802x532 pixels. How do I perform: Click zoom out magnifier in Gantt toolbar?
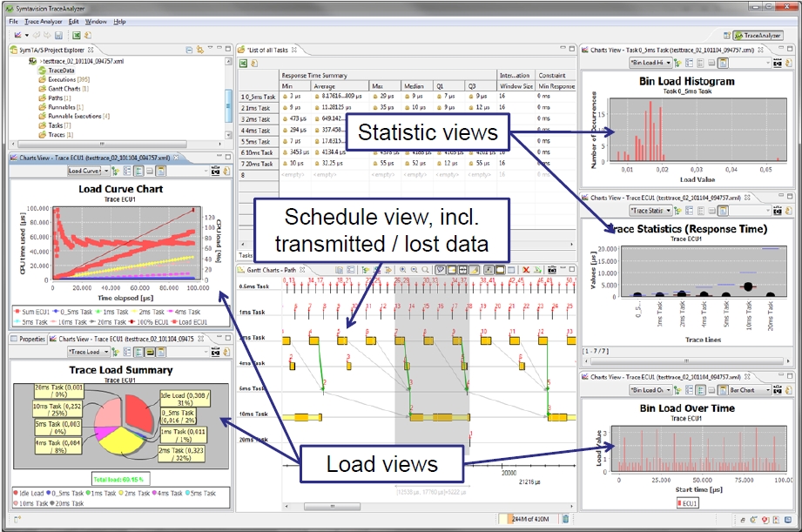(x=414, y=270)
